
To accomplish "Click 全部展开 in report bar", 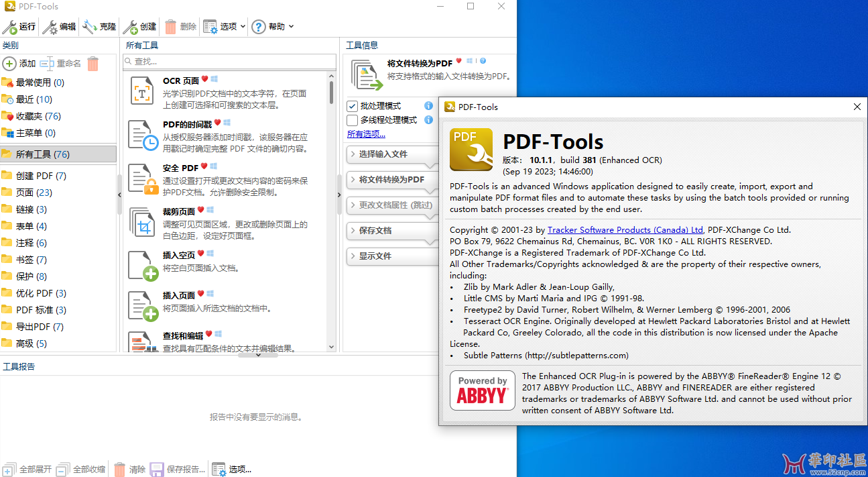I will click(x=27, y=470).
